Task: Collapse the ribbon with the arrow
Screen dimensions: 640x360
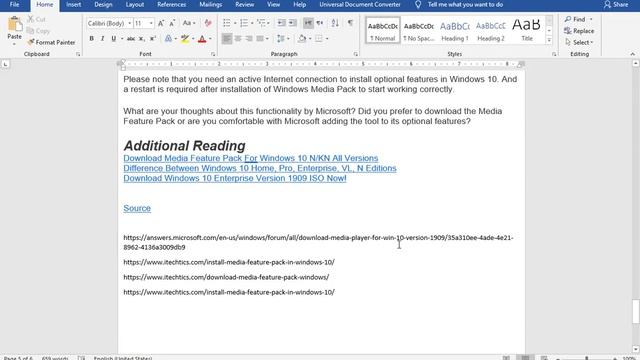Action: tap(632, 54)
